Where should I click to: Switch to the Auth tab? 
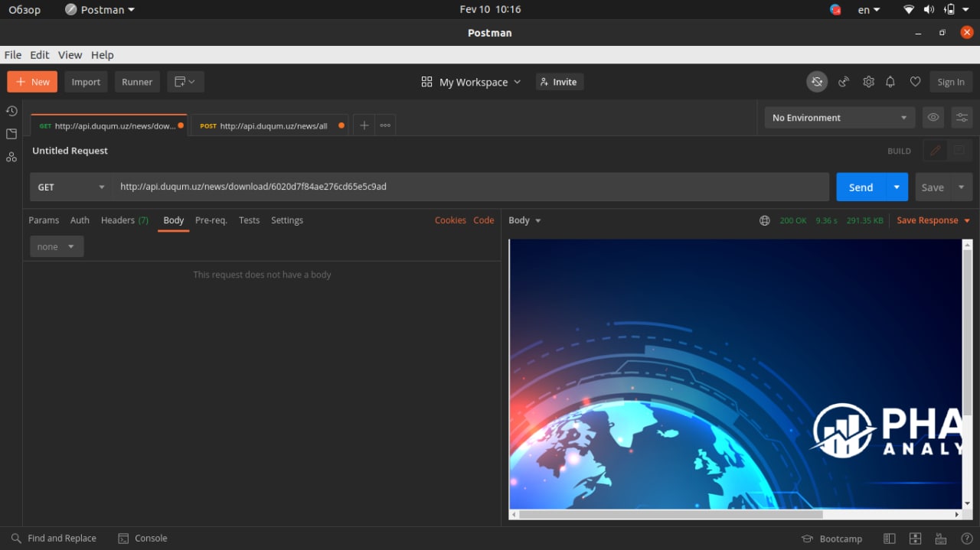[x=80, y=220]
